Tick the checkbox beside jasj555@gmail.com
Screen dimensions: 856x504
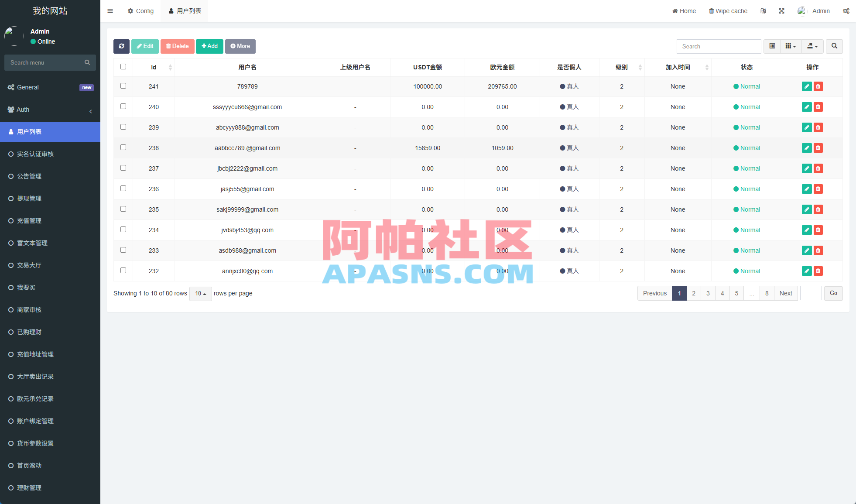[123, 189]
